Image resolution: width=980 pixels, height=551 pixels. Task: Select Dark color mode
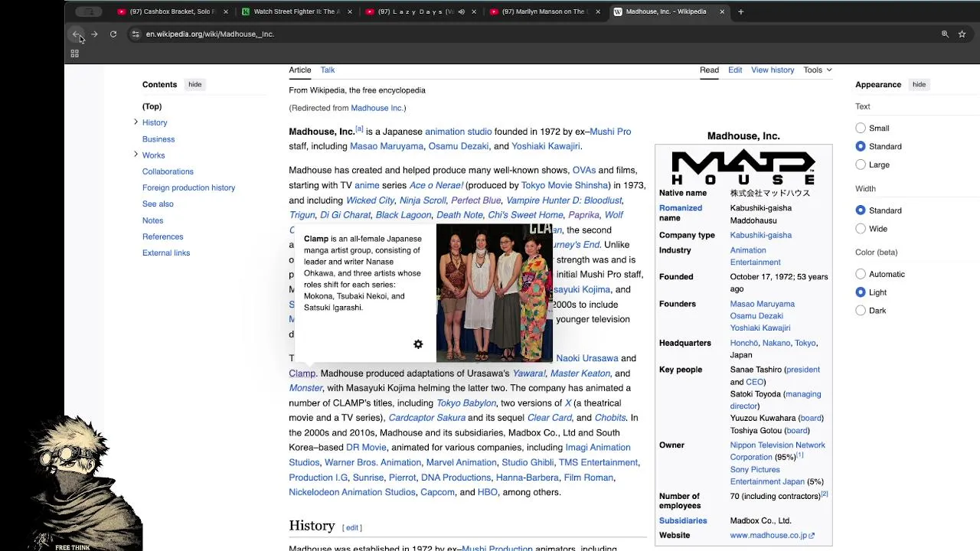tap(861, 311)
